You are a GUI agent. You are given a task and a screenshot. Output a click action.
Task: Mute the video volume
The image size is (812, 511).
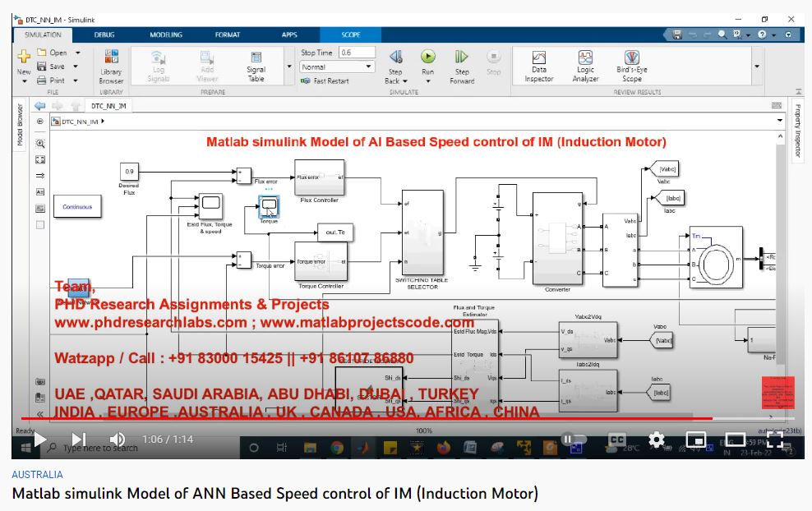[118, 440]
